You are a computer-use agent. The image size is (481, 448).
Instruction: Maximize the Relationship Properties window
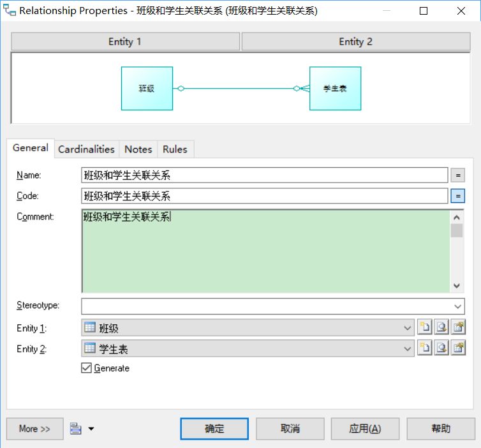[x=424, y=11]
